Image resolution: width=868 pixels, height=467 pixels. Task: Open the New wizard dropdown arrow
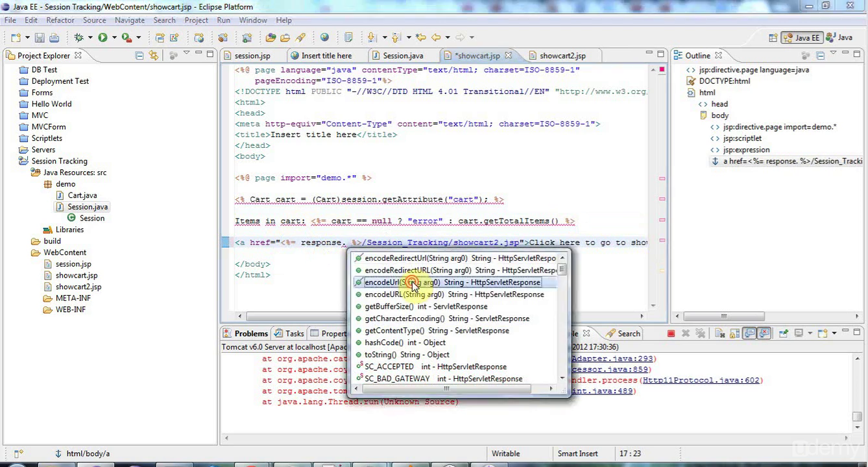click(x=27, y=38)
